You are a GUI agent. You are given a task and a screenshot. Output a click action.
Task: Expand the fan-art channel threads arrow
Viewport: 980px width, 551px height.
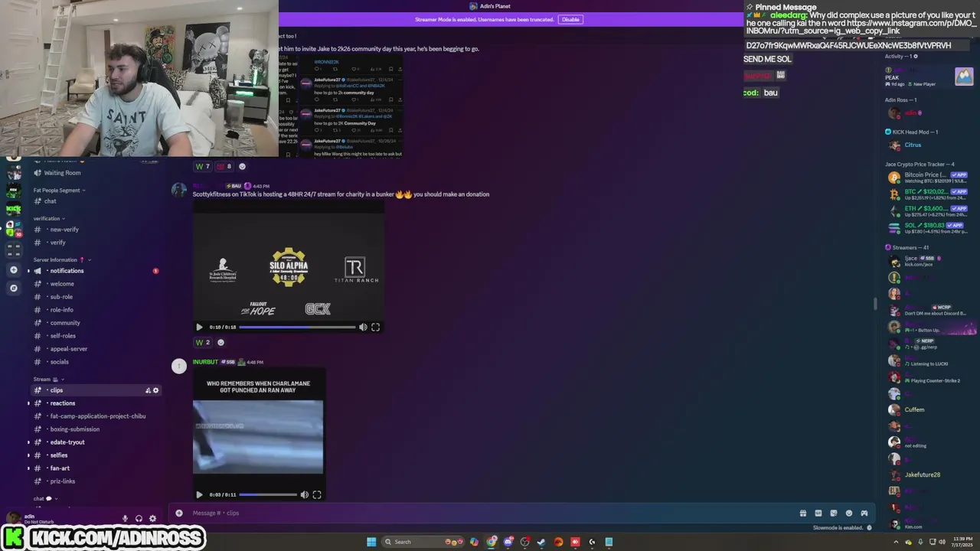point(29,468)
